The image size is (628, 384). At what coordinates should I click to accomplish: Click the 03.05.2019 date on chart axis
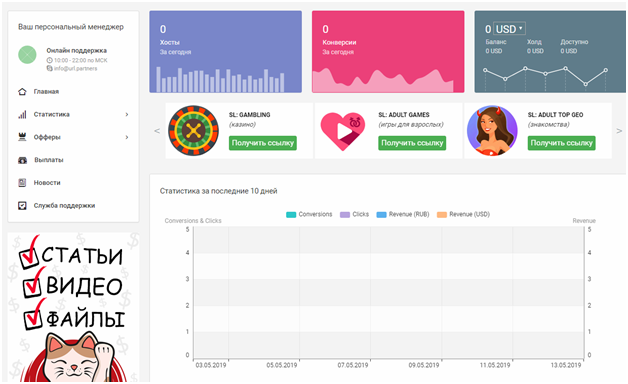pyautogui.click(x=211, y=365)
